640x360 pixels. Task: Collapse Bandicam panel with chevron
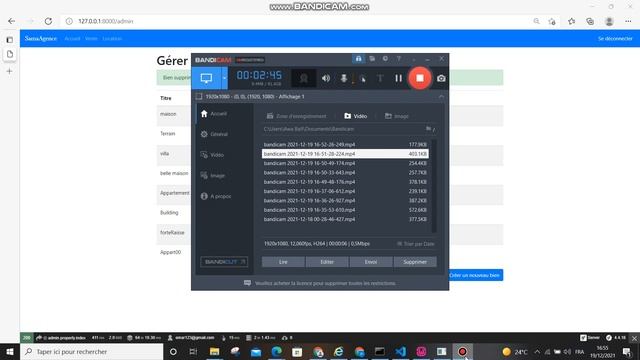pos(441,97)
